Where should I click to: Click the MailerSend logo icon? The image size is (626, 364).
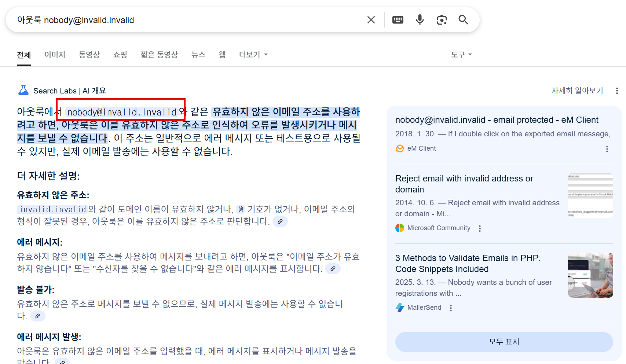[x=400, y=308]
